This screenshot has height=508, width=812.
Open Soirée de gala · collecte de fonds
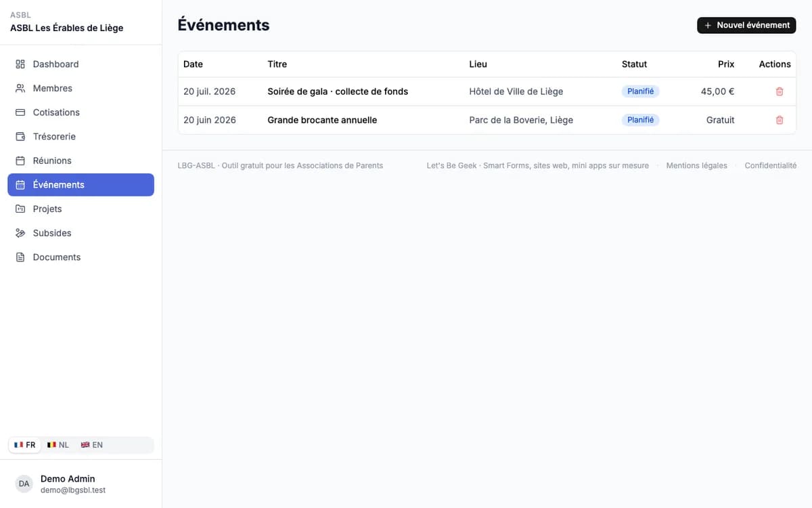[338, 91]
